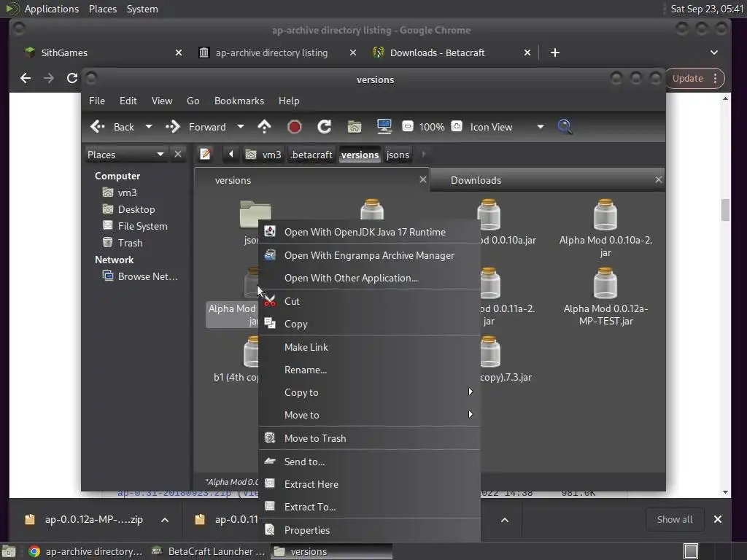Click the path bar left-arrow icon
Image resolution: width=747 pixels, height=560 pixels.
(x=231, y=155)
